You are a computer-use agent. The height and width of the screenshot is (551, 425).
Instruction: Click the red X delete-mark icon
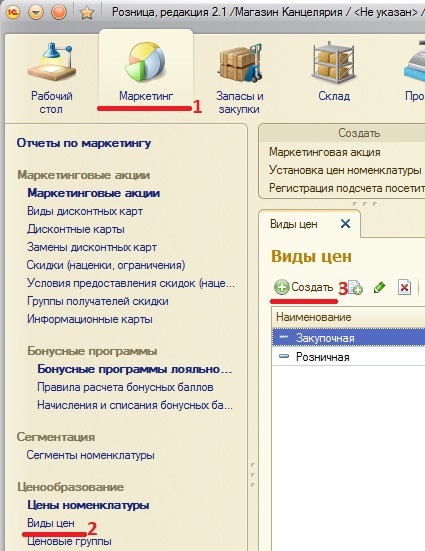click(404, 287)
